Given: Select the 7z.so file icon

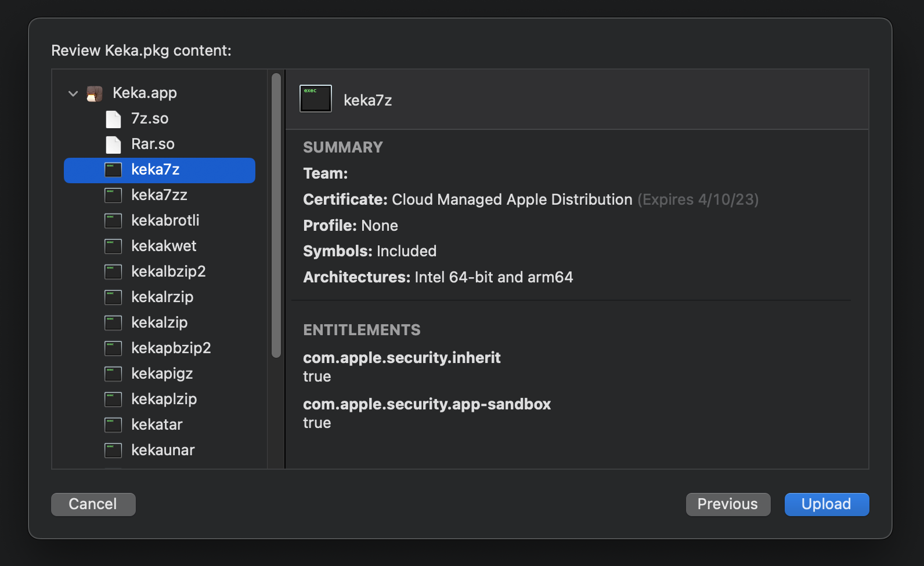Looking at the screenshot, I should (x=113, y=119).
